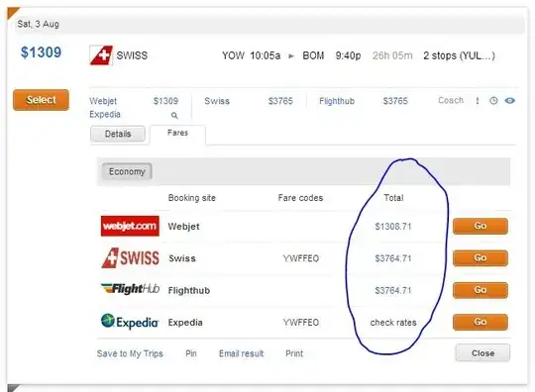Choose the Economy fare class button
535x392 pixels.
[127, 171]
